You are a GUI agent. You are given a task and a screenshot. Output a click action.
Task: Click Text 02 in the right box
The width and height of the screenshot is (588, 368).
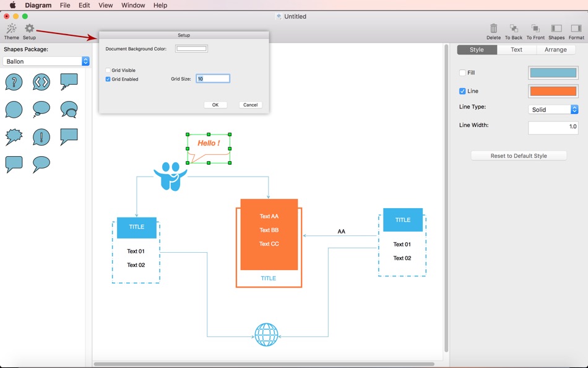click(402, 258)
